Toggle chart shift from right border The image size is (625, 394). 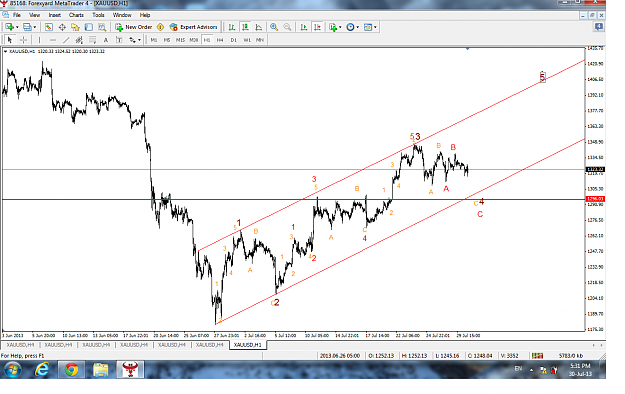click(317, 27)
